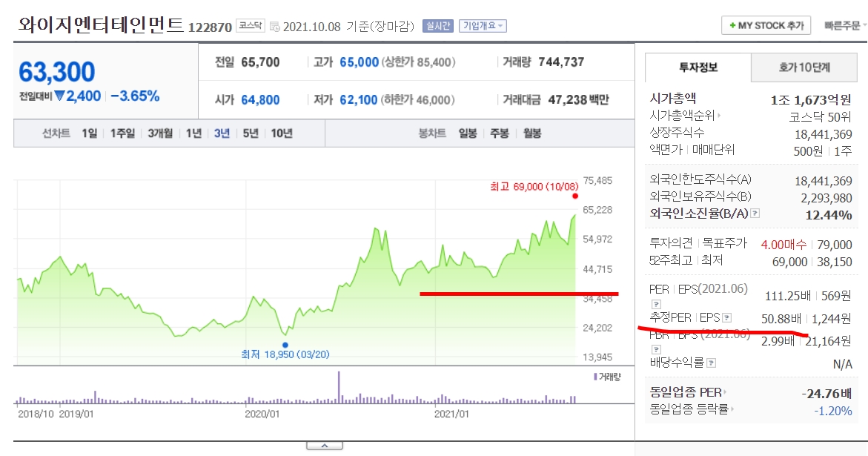868x456 pixels.
Task: Click the 코스닥 market badge
Action: [x=251, y=25]
